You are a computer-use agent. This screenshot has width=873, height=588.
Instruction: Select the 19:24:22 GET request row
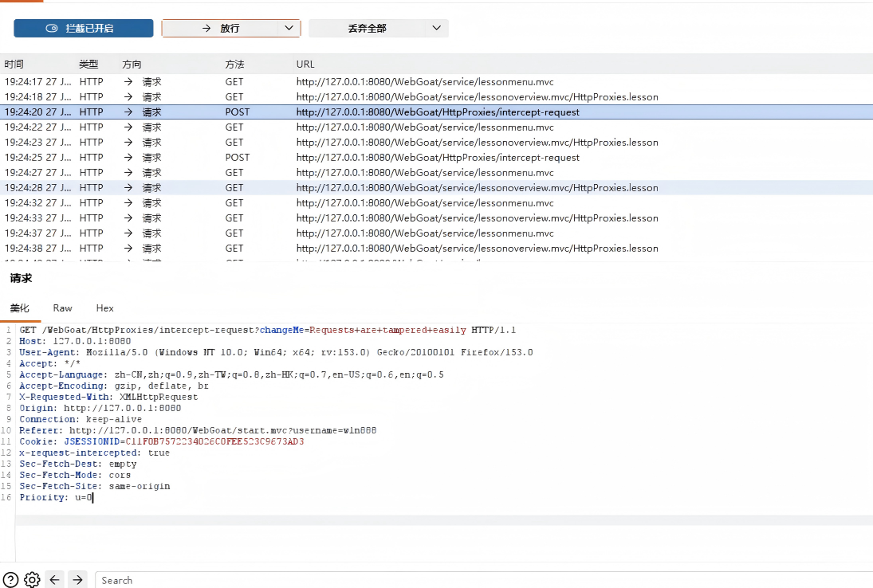pos(437,127)
